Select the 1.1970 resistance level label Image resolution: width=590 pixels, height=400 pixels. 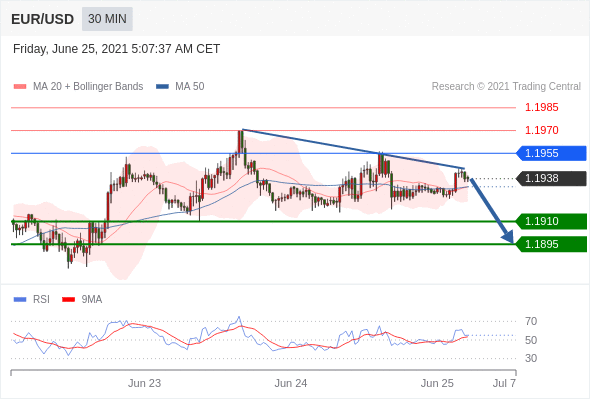tap(541, 131)
